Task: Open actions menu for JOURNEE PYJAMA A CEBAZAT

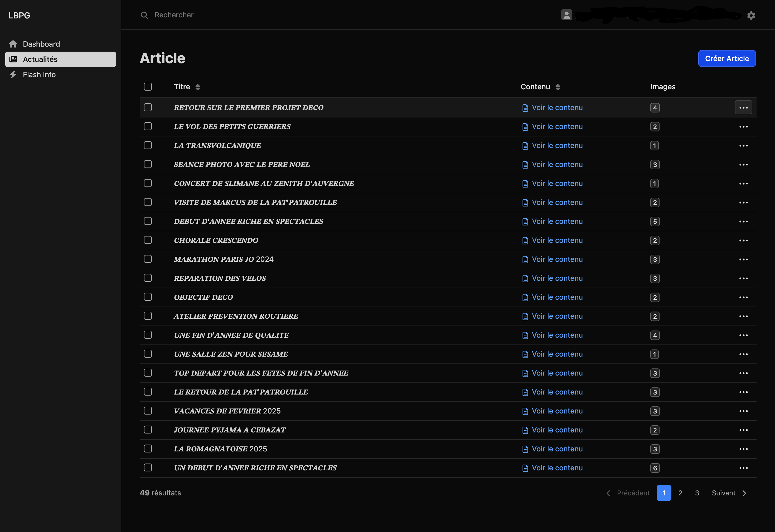Action: click(x=743, y=430)
